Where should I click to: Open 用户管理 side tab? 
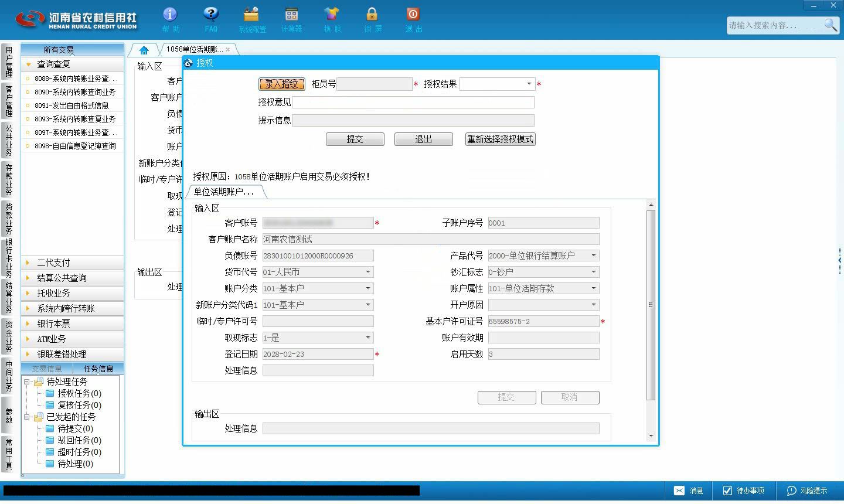pos(9,62)
